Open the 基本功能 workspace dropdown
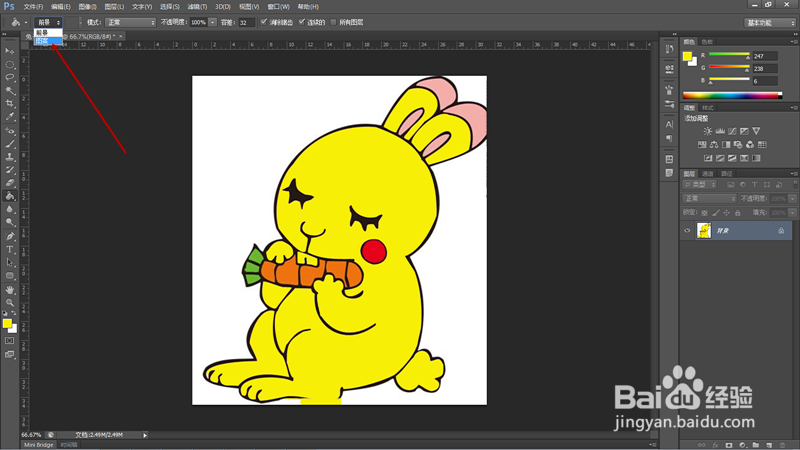800x450 pixels. pos(770,23)
